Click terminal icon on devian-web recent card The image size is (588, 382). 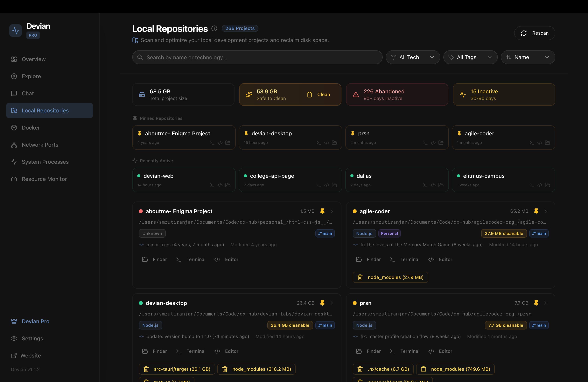tap(212, 185)
